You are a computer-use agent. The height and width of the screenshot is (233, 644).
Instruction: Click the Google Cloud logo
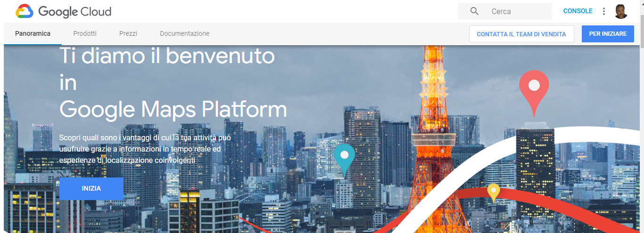pyautogui.click(x=64, y=11)
